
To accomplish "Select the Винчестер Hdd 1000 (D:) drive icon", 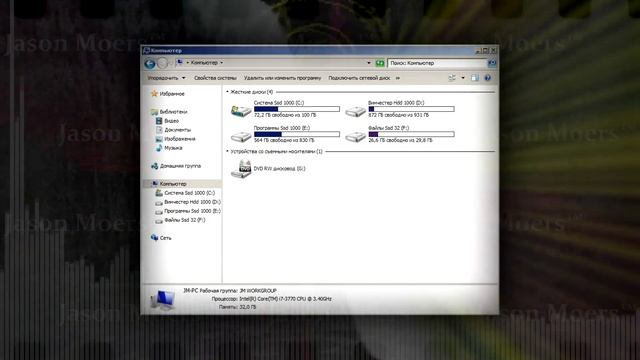I will pos(356,111).
